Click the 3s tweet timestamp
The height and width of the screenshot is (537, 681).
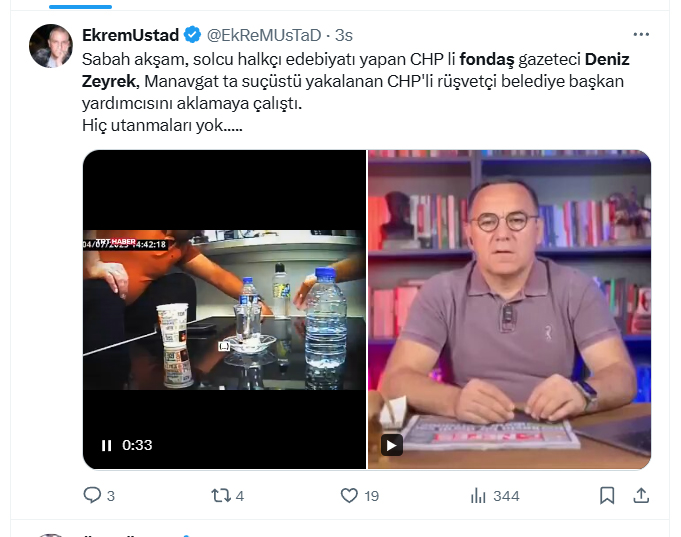[x=344, y=35]
